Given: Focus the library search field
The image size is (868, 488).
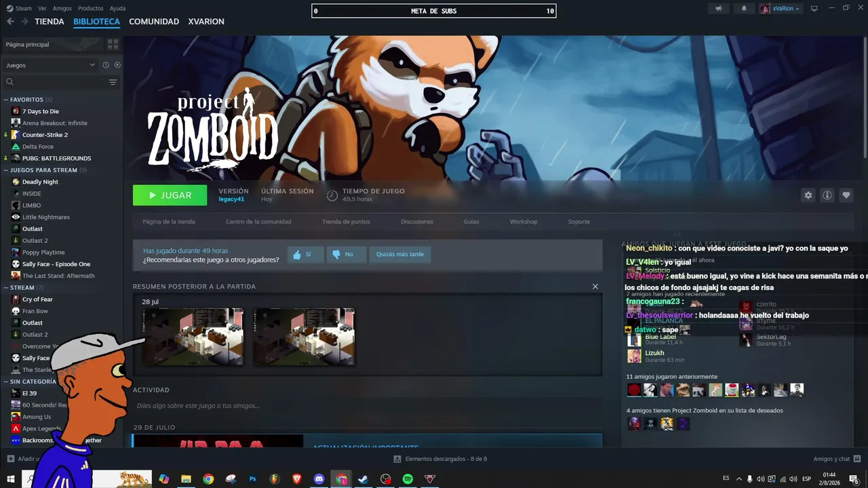Looking at the screenshot, I should 54,82.
